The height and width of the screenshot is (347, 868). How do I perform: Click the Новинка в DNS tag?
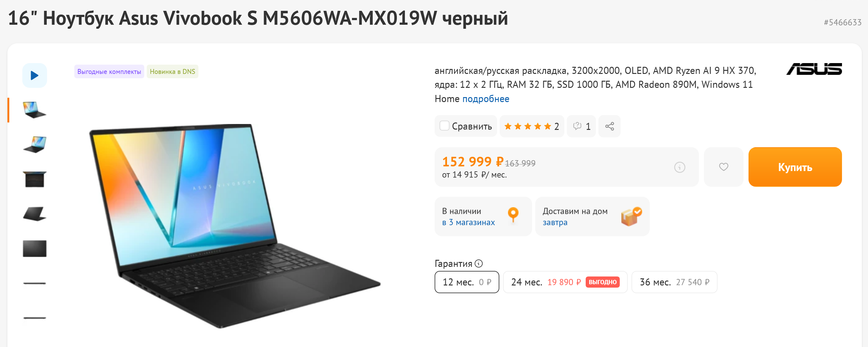coord(172,72)
